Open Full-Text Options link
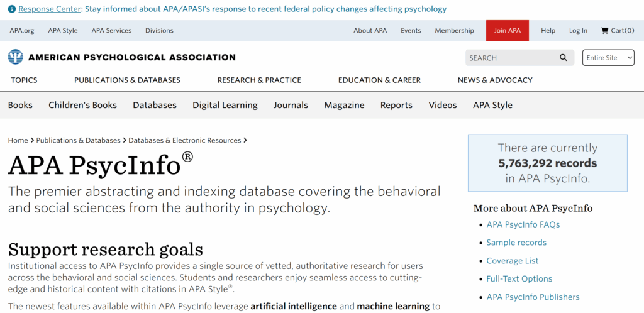The height and width of the screenshot is (313, 644). [x=519, y=278]
